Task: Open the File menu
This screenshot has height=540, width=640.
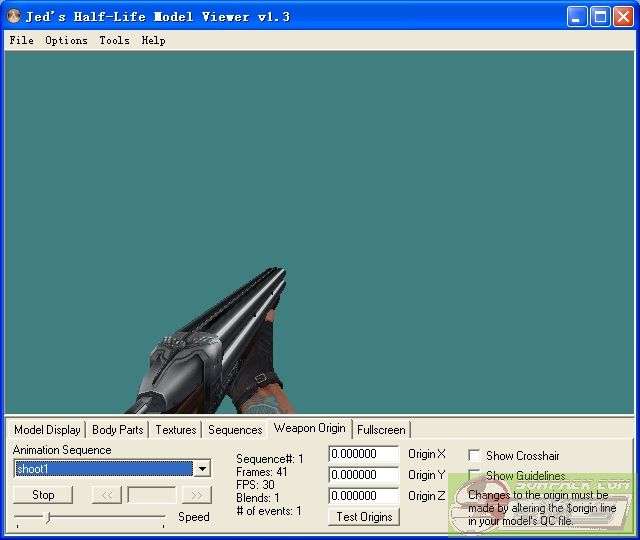Action: (21, 41)
